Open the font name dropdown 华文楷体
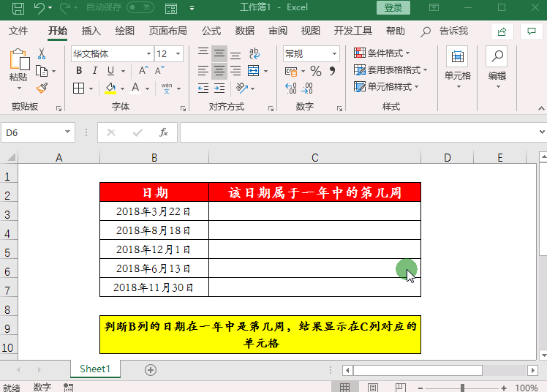This screenshot has height=392, width=547. 148,53
